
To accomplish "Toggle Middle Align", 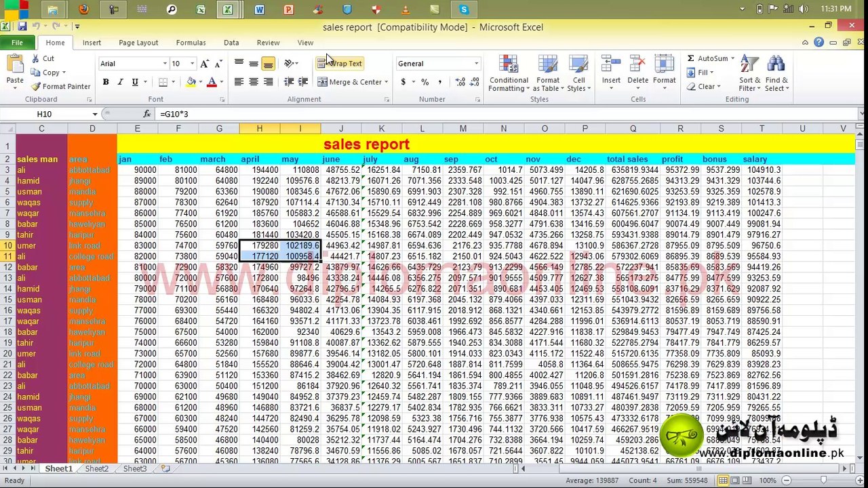I will pyautogui.click(x=254, y=63).
